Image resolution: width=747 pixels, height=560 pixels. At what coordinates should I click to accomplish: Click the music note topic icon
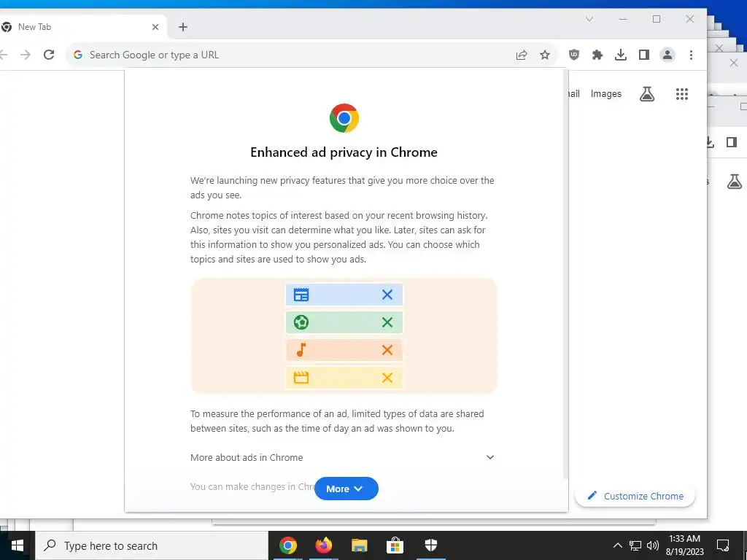point(301,350)
